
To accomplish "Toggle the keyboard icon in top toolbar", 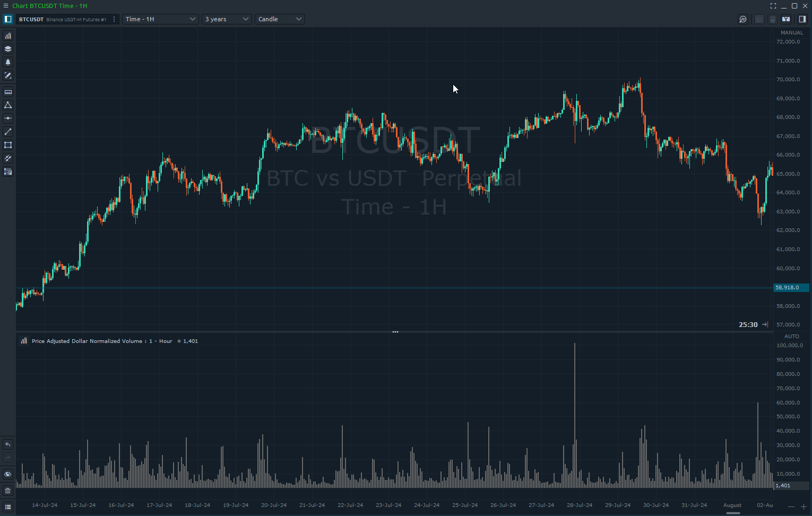I will [759, 19].
